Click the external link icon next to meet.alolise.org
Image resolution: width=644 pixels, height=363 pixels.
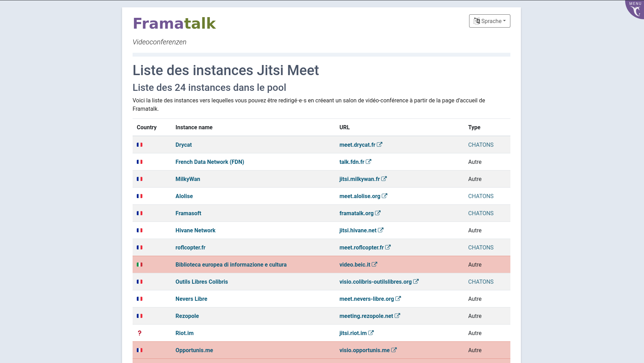point(384,196)
